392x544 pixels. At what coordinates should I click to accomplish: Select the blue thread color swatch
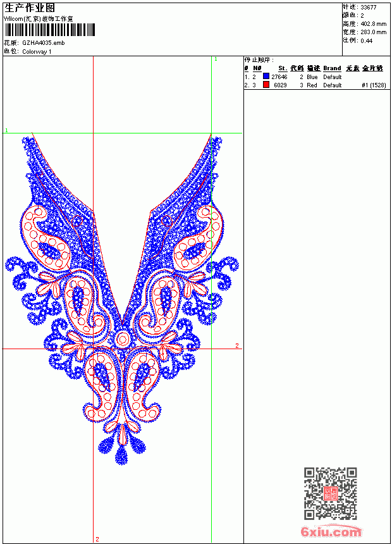point(266,77)
